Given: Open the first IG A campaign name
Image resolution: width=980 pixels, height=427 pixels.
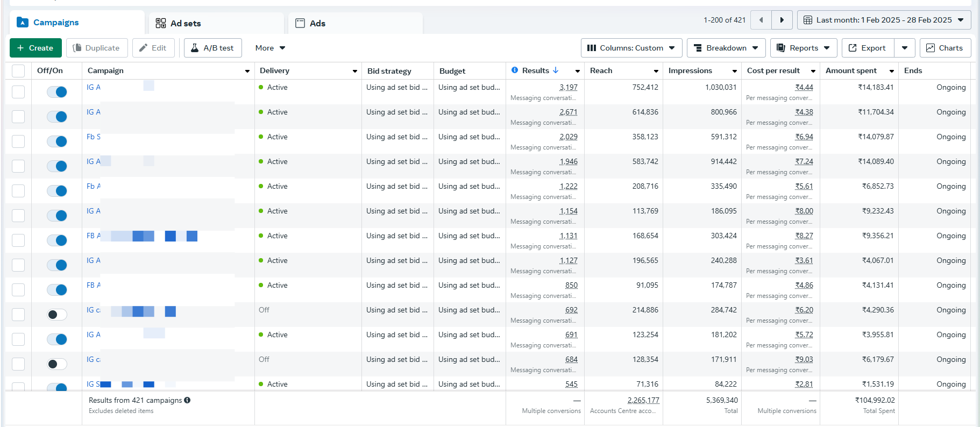Looking at the screenshot, I should [x=94, y=87].
